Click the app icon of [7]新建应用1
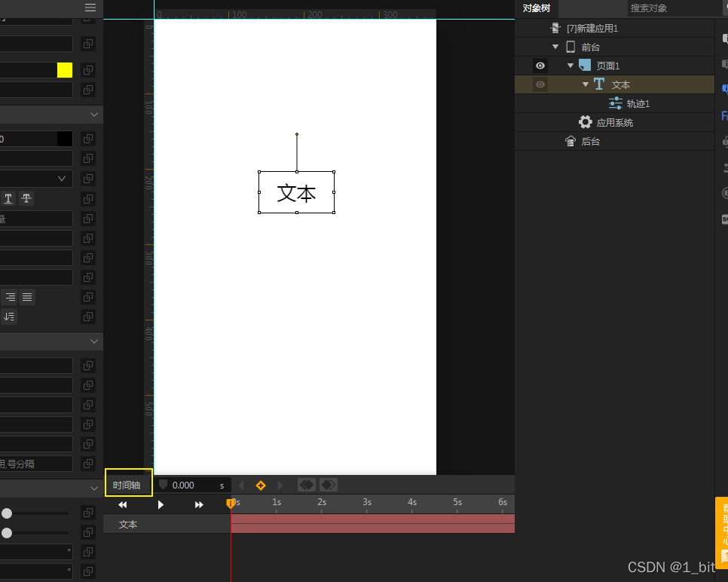 point(555,28)
